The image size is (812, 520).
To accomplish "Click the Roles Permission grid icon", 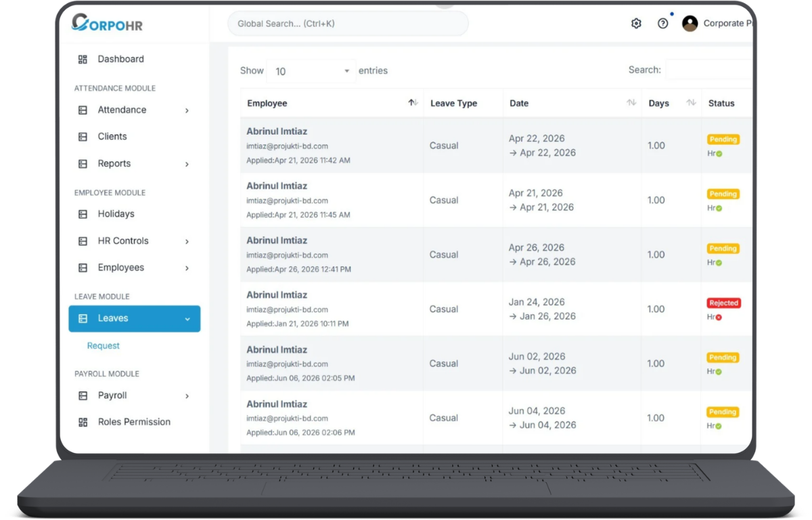I will (83, 422).
